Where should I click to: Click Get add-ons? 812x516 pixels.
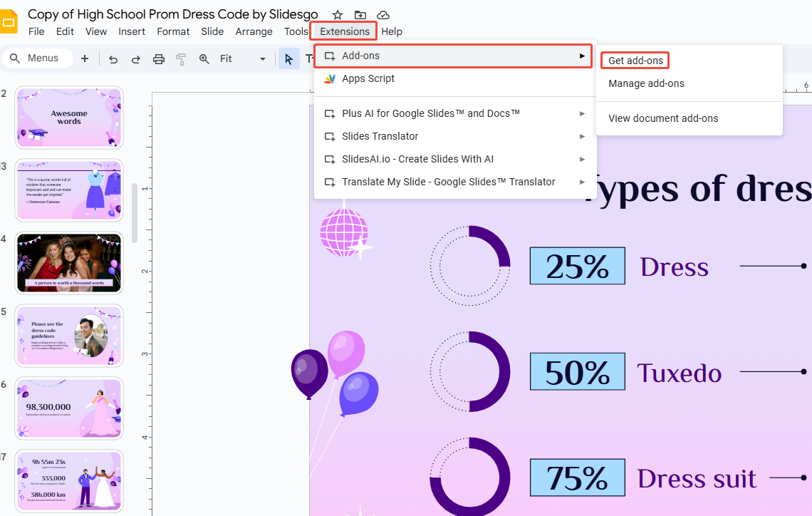coord(634,60)
